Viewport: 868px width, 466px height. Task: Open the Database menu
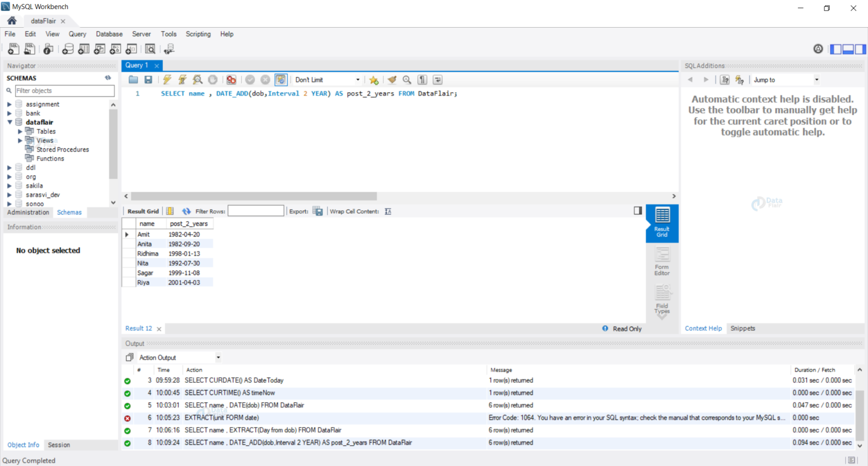[x=109, y=34]
